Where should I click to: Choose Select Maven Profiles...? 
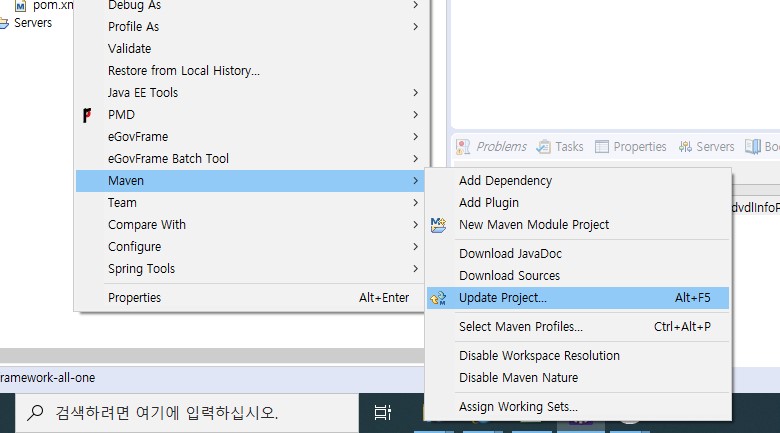578,326
